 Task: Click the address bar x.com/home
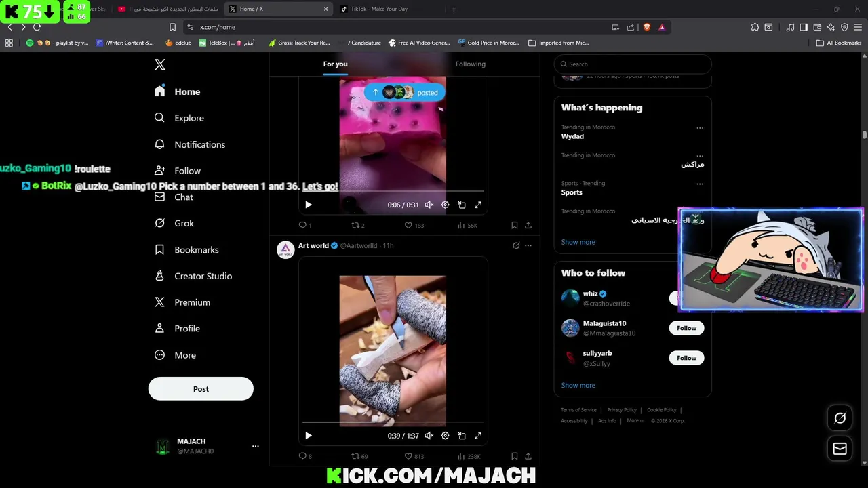coord(400,27)
